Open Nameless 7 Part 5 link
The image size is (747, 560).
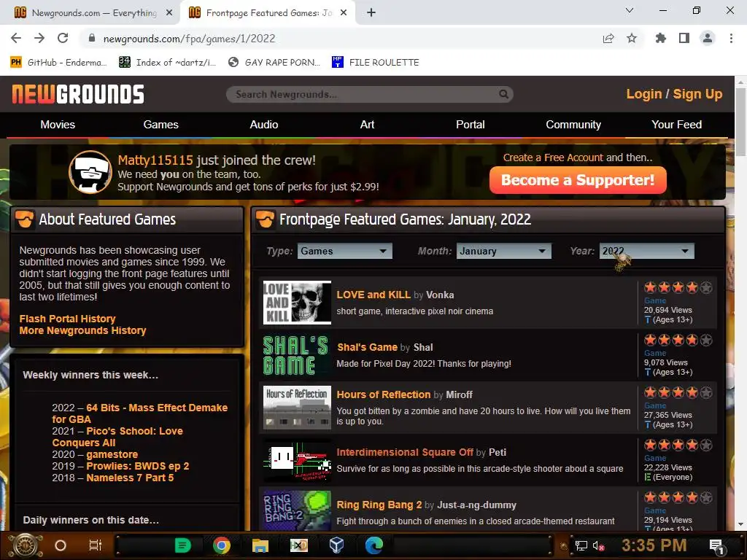130,478
